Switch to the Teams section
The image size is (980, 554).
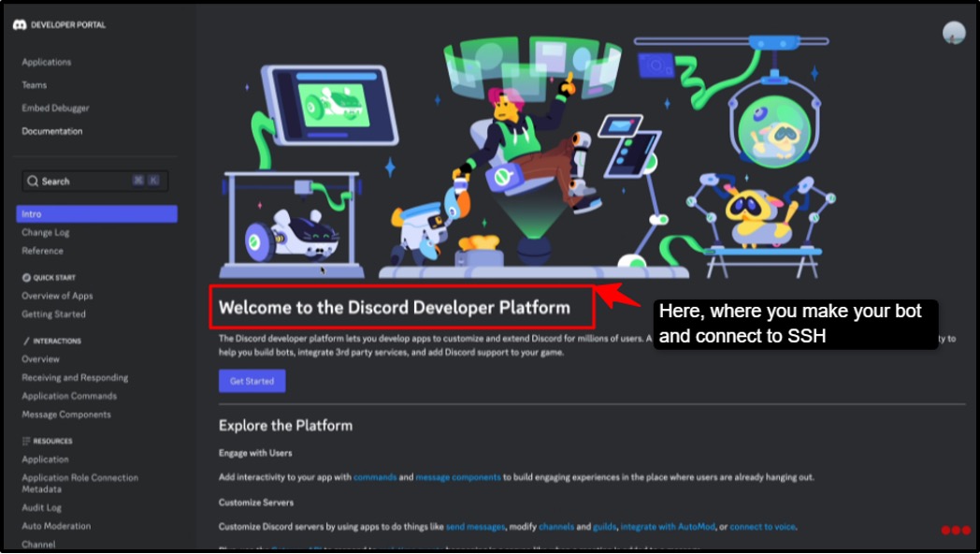pyautogui.click(x=33, y=84)
